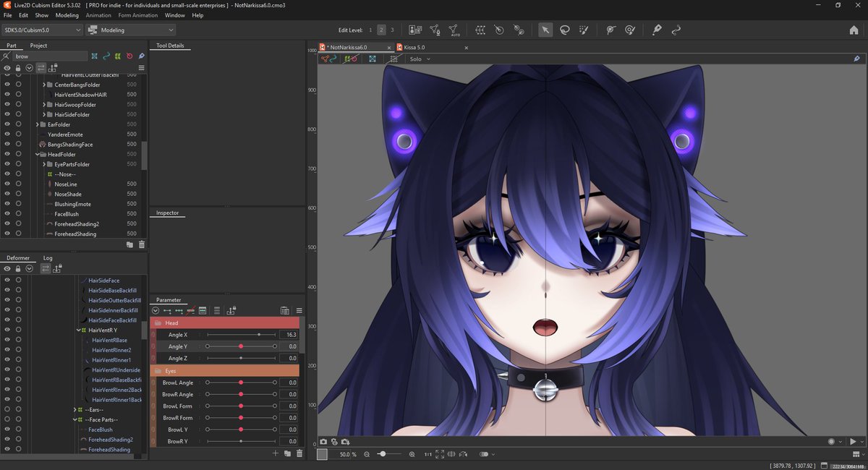Viewport: 868px width, 470px height.
Task: Select the Lasso selection tool
Action: pos(564,30)
